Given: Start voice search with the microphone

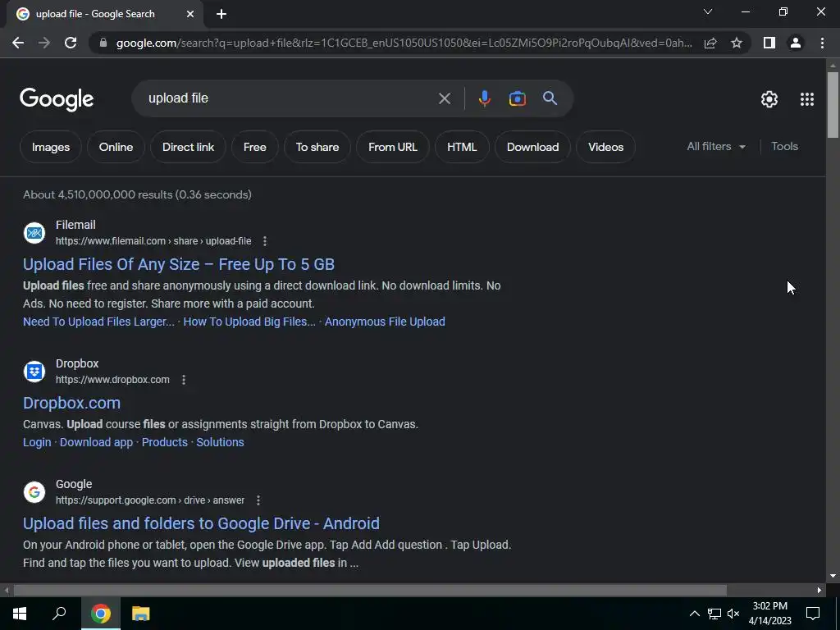Looking at the screenshot, I should click(484, 98).
